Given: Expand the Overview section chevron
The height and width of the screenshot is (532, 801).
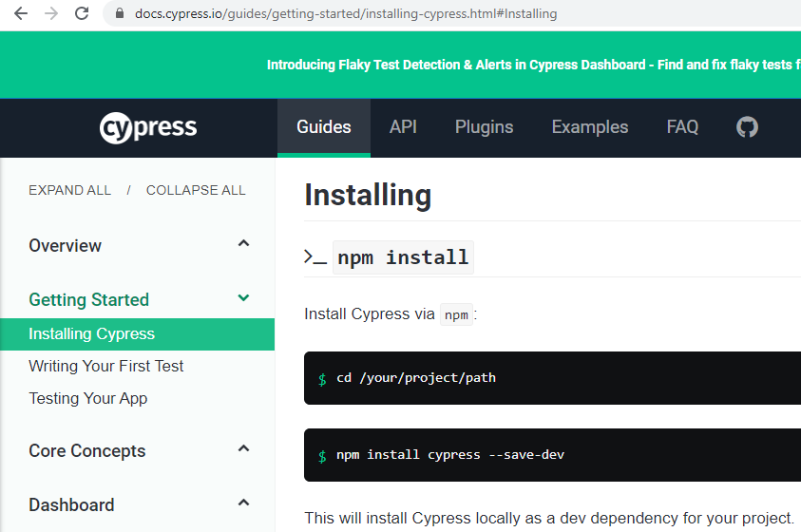Looking at the screenshot, I should [x=243, y=243].
